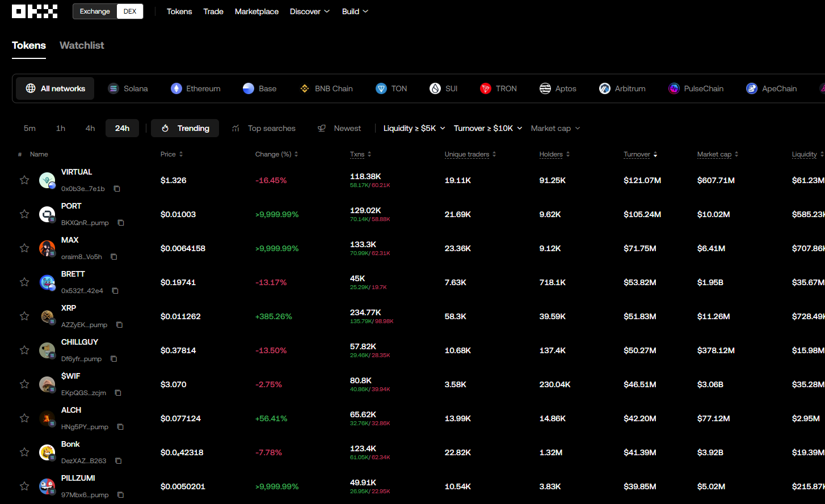Viewport: 825px width, 504px height.
Task: Select the TON network filter
Action: click(x=392, y=88)
